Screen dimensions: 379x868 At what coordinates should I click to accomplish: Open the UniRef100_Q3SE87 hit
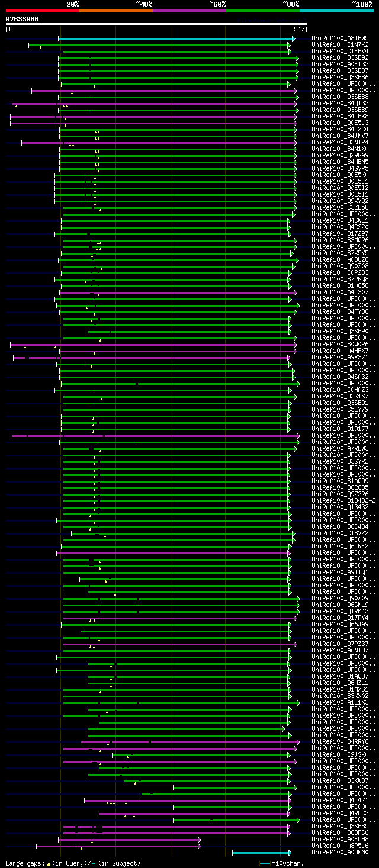(x=340, y=71)
